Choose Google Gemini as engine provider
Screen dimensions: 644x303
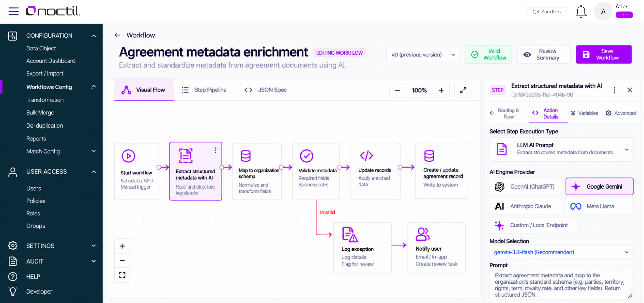point(599,186)
